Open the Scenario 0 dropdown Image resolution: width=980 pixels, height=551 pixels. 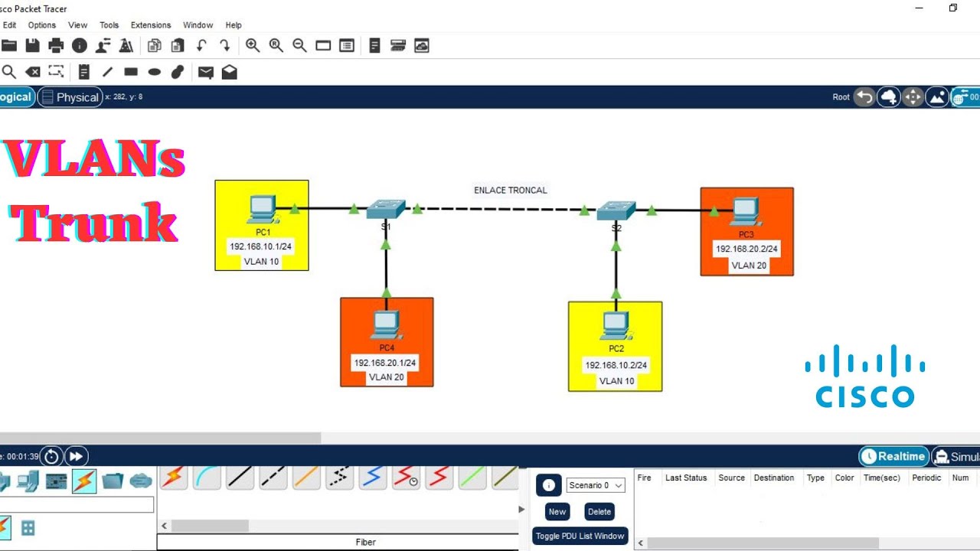point(596,485)
